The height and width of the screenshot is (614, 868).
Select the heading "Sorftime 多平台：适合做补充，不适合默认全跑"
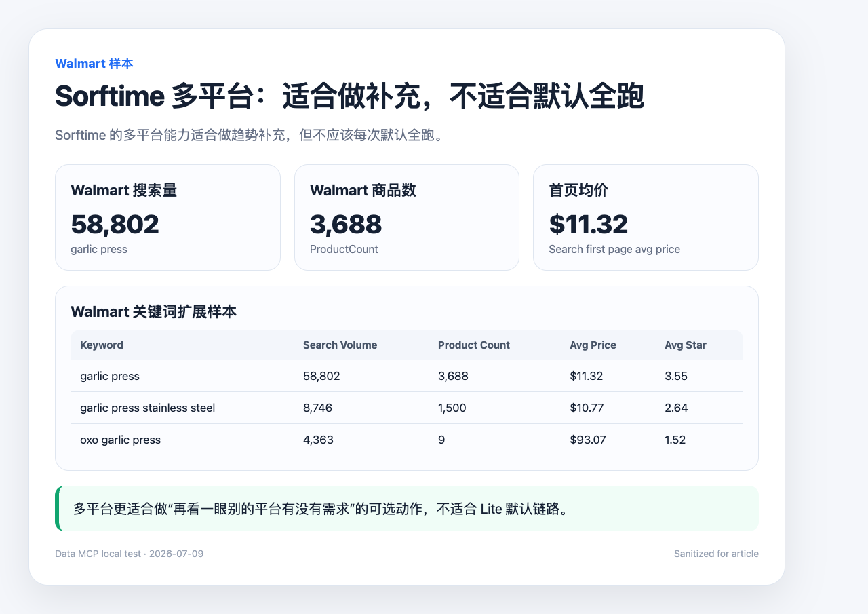click(349, 96)
